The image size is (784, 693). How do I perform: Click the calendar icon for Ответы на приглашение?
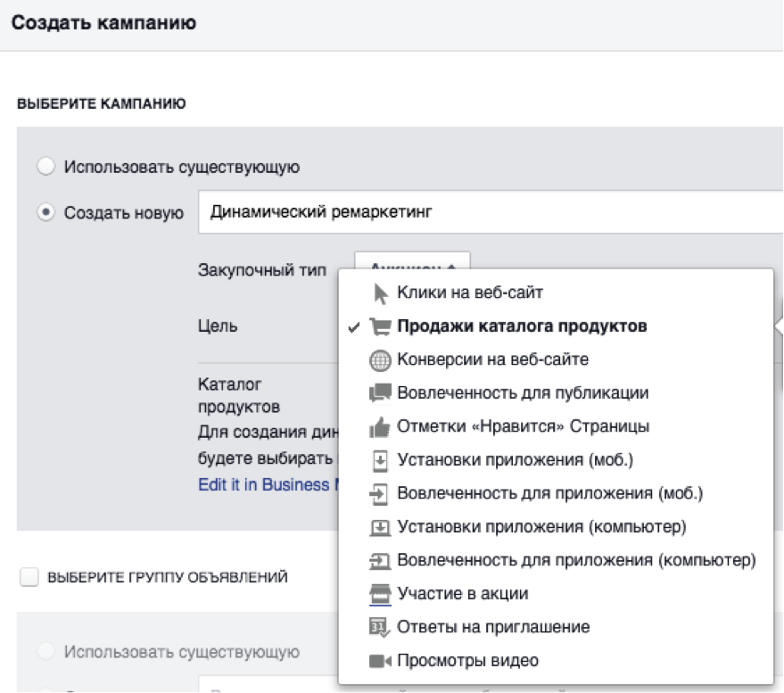pyautogui.click(x=381, y=627)
